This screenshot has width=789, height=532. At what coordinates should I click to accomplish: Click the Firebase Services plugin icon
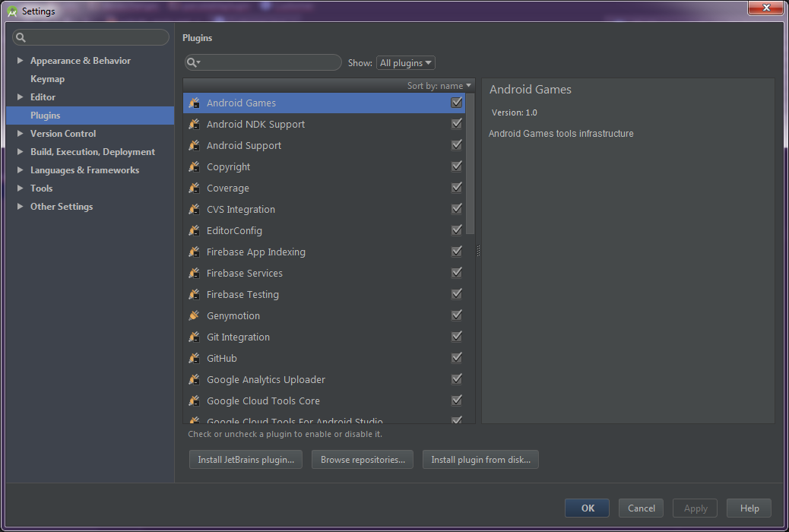195,273
